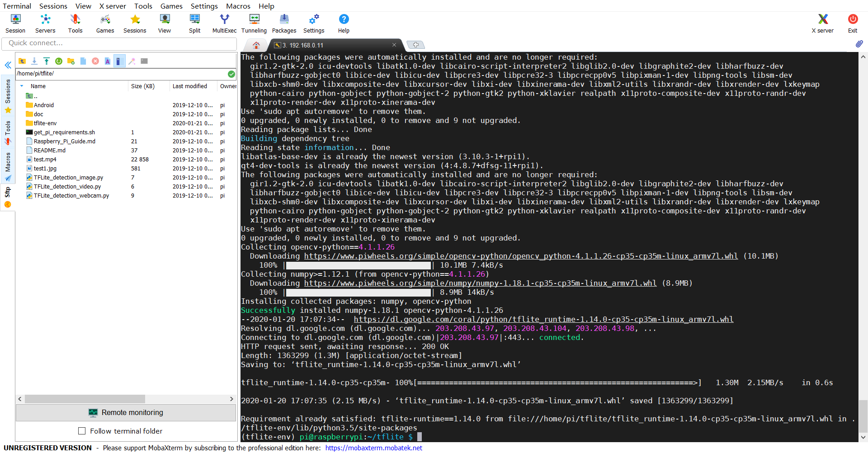This screenshot has height=453, width=868.
Task: Click the Name column sort arrow
Action: (x=22, y=86)
